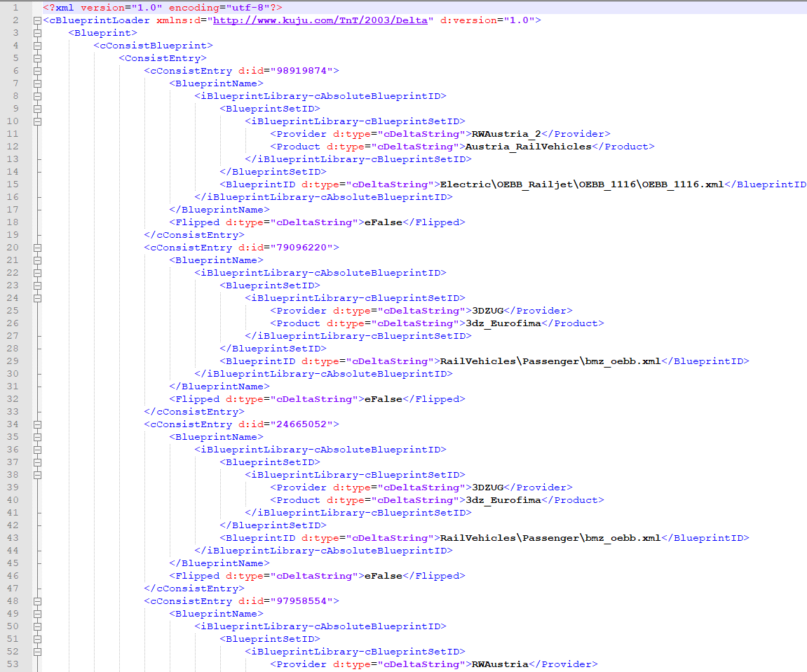Fold cConsistEntry with id 79096220

pos(37,248)
